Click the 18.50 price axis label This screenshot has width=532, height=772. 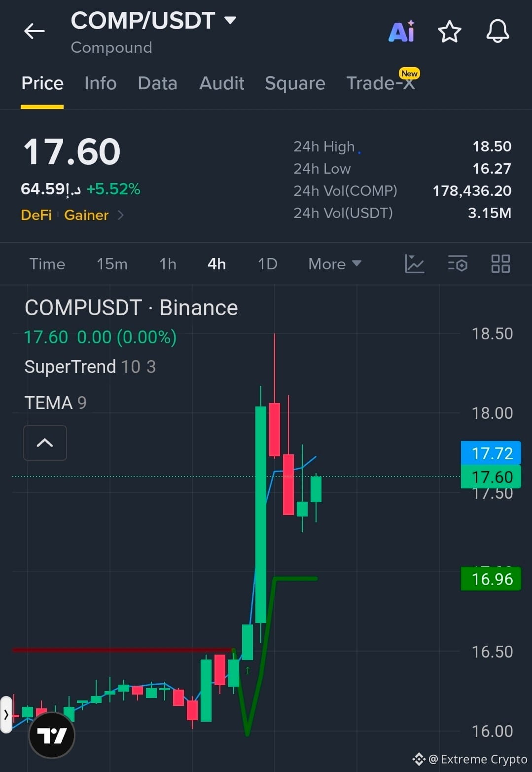[x=492, y=334]
